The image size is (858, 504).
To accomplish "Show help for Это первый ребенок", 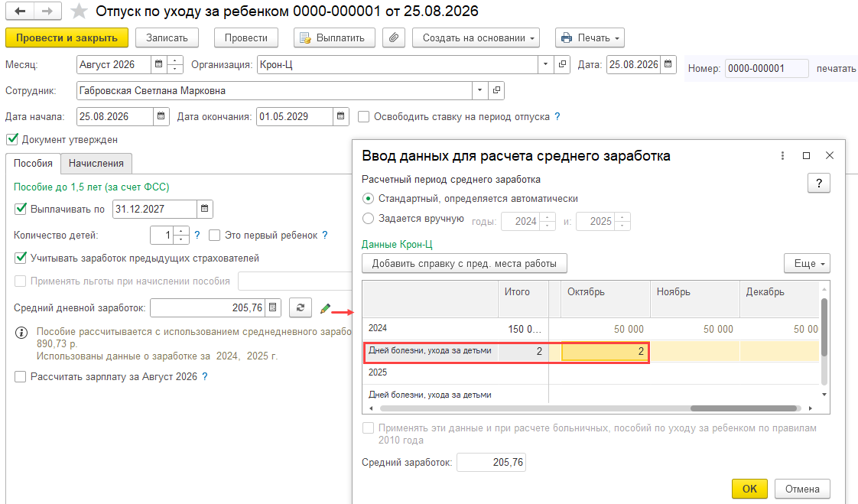I will 325,236.
